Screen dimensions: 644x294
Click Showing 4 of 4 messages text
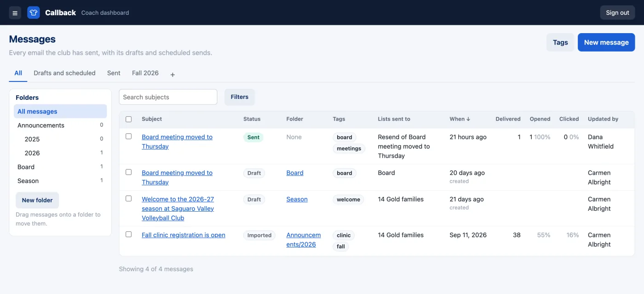click(x=156, y=269)
